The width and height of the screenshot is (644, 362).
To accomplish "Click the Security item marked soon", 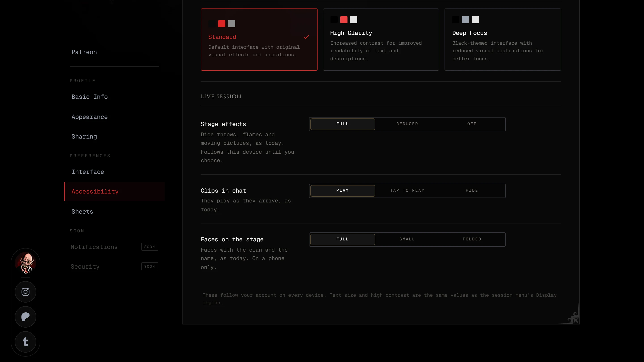I will tap(114, 267).
